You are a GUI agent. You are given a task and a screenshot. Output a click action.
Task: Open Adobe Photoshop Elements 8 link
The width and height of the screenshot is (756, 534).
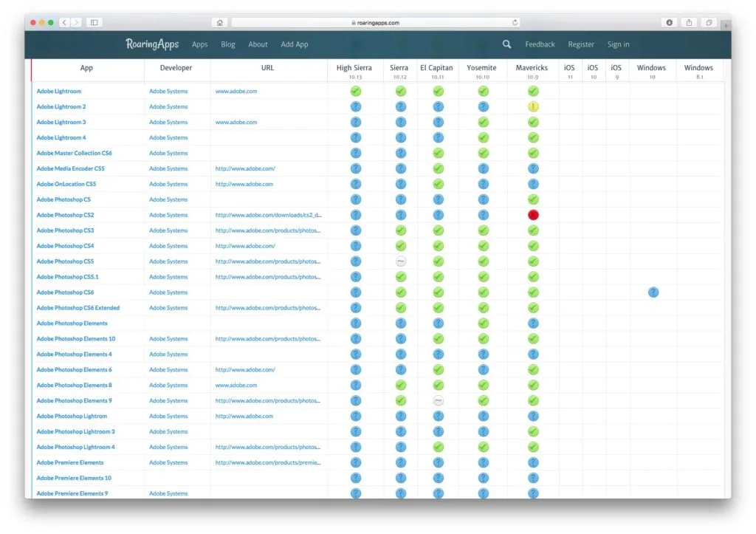coord(75,386)
